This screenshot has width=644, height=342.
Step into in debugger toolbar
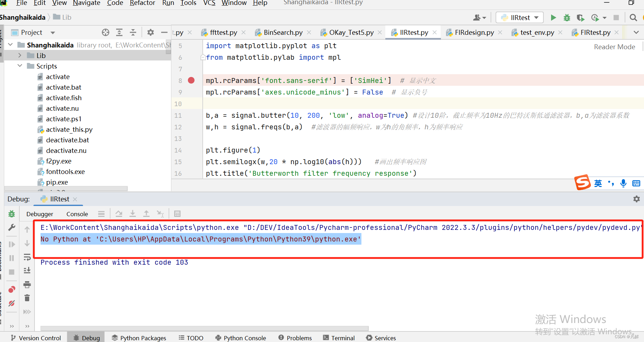tap(133, 214)
